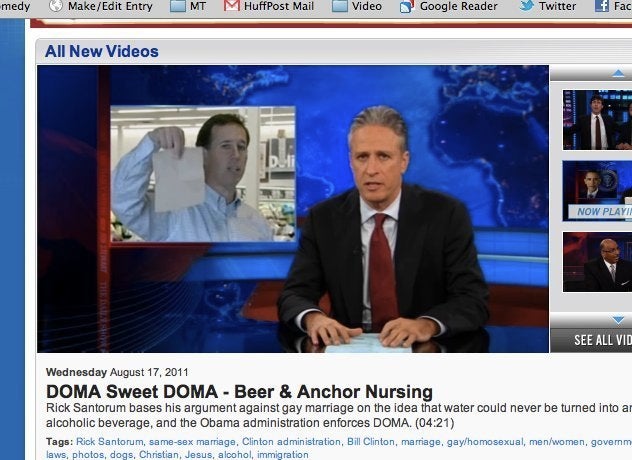Open the marriage tag after Bill Clinton
Viewport: 632px width, 460px height.
[x=421, y=442]
